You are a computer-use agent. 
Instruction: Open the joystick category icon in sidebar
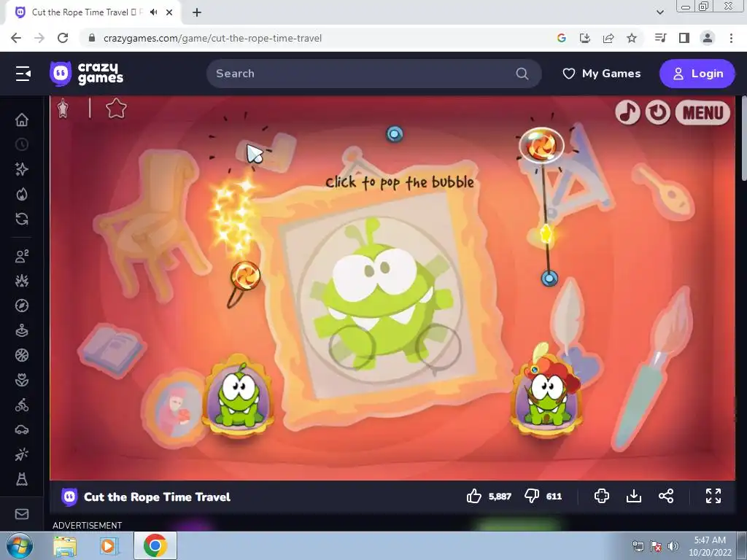pos(22,330)
